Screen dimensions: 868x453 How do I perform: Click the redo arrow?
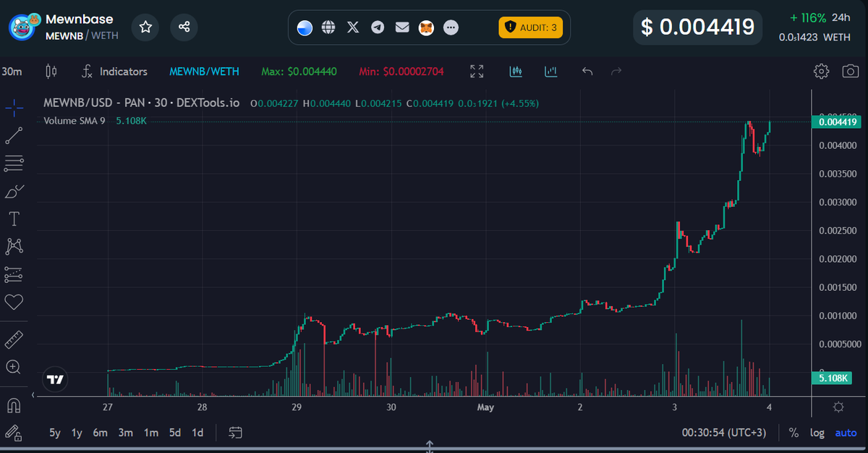616,72
